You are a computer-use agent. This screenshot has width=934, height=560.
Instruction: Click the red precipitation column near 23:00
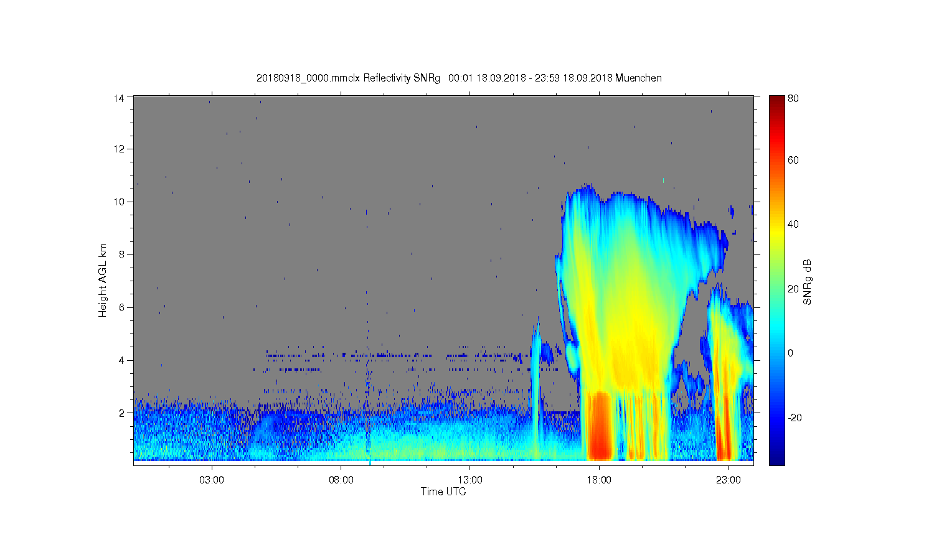click(x=724, y=429)
